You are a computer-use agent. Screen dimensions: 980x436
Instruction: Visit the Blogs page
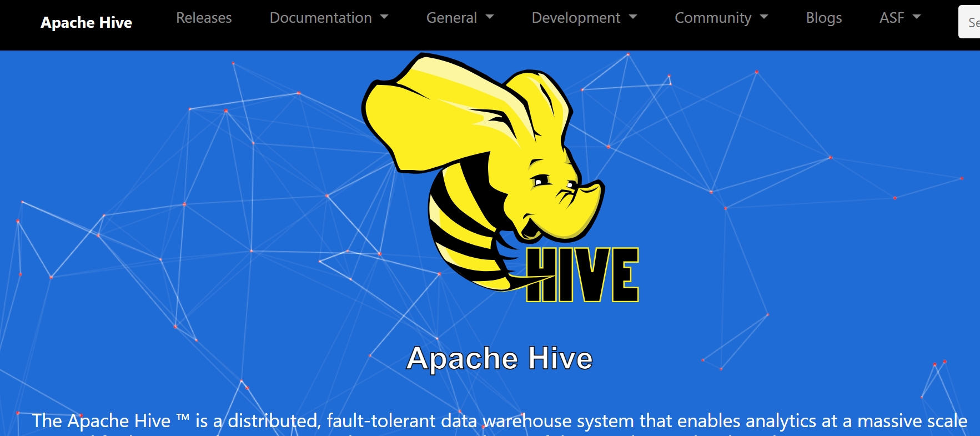[x=824, y=18]
